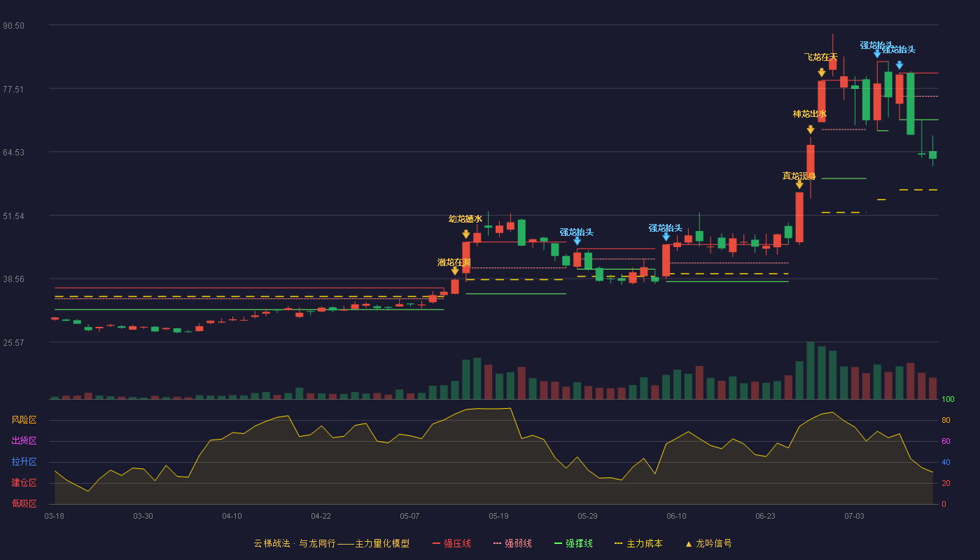Viewport: 980px width, 560px height.
Task: Click the 04-10 date label
Action: pos(232,516)
